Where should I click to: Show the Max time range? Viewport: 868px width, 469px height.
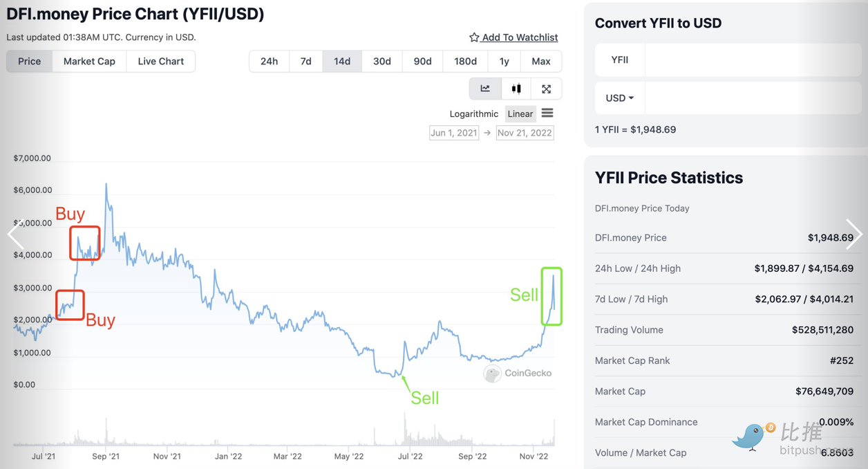point(540,62)
